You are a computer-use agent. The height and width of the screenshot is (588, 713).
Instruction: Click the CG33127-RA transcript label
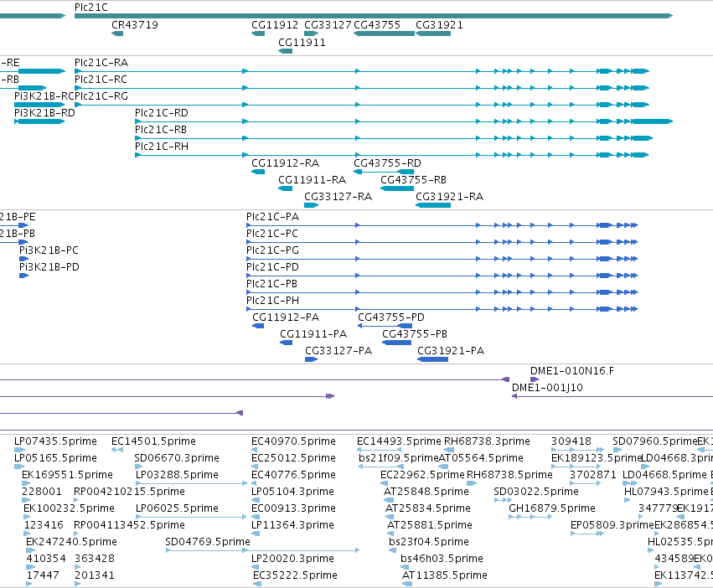338,197
